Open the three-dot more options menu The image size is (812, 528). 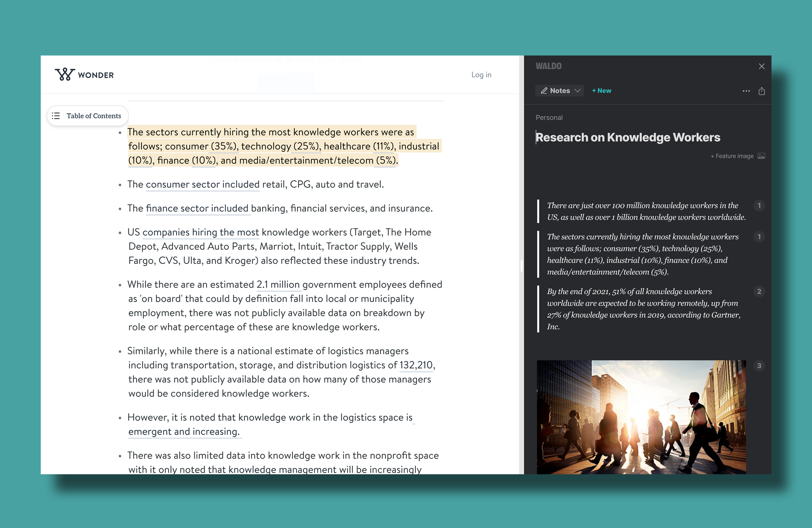746,91
